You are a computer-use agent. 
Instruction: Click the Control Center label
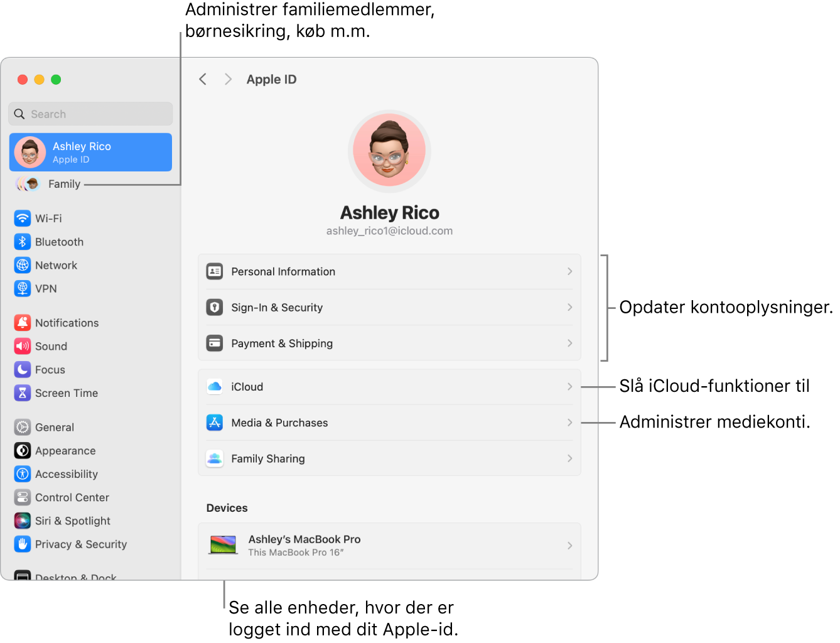click(72, 497)
